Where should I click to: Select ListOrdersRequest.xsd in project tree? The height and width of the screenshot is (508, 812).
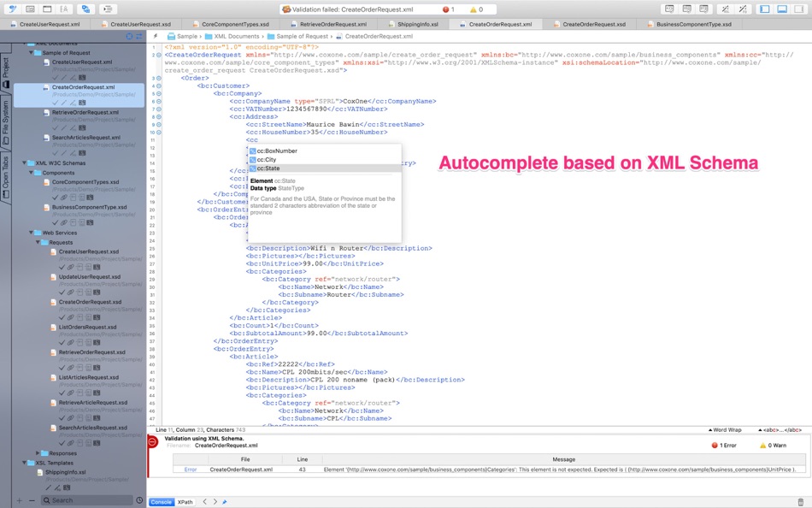point(87,327)
